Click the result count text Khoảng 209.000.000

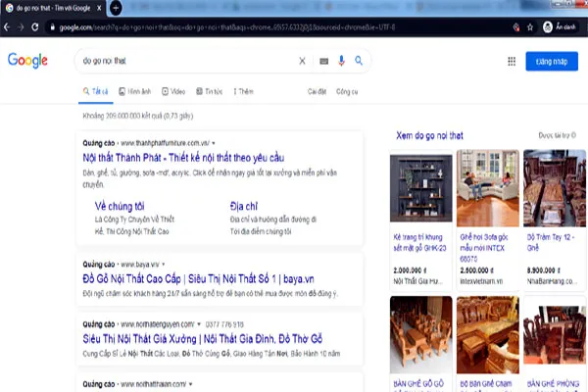point(138,116)
